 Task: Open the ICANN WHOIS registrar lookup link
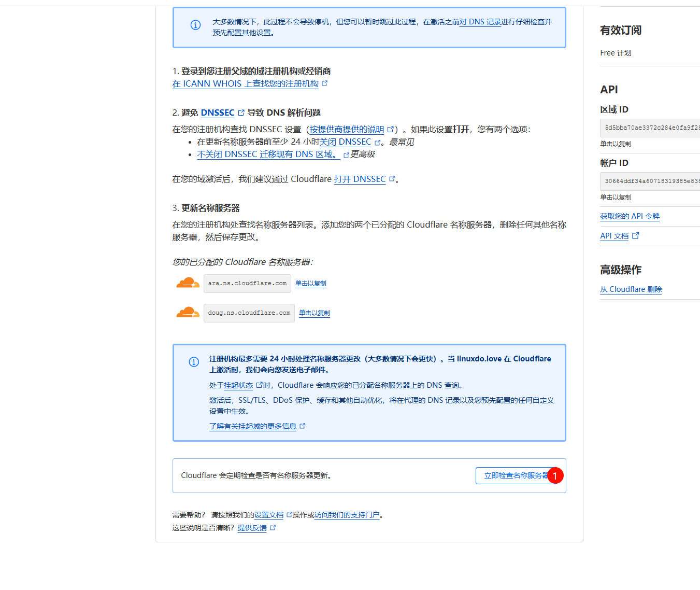click(245, 83)
